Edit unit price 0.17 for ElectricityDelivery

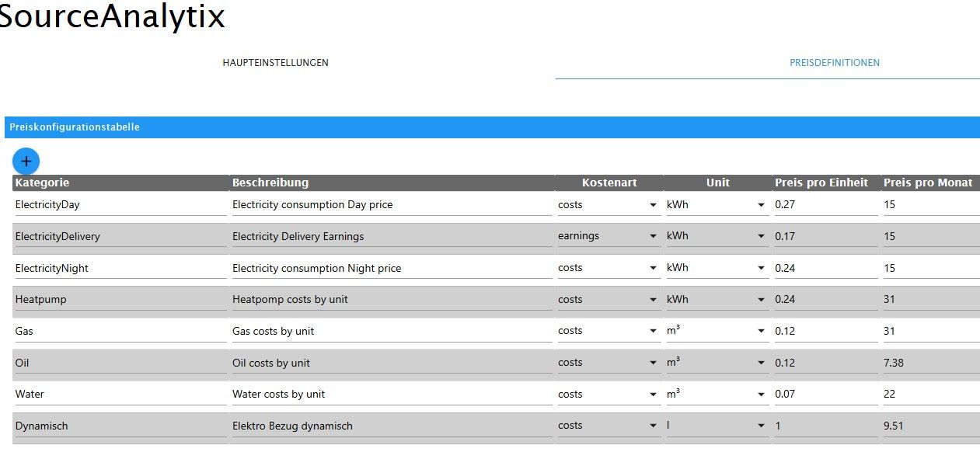(x=826, y=236)
